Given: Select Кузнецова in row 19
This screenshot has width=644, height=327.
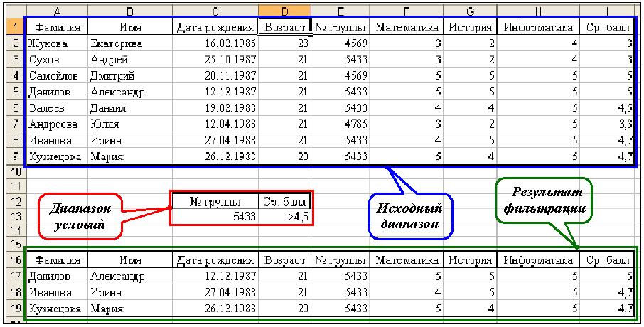Looking at the screenshot, I should [57, 309].
